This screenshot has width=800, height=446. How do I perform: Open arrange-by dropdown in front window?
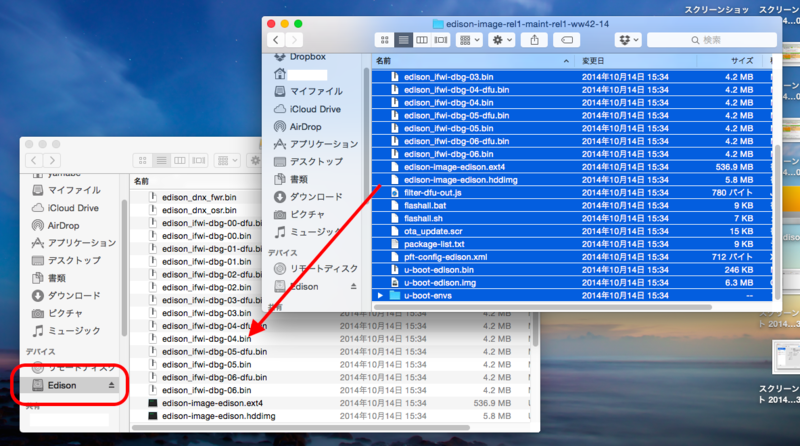coord(469,40)
